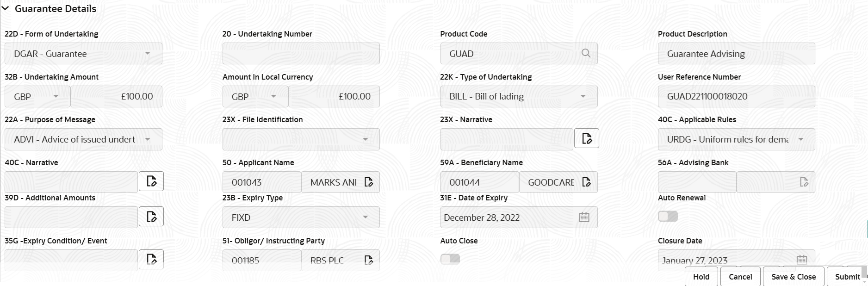Open the Product Code search lookup
Screen dimensions: 868x286
(x=586, y=53)
